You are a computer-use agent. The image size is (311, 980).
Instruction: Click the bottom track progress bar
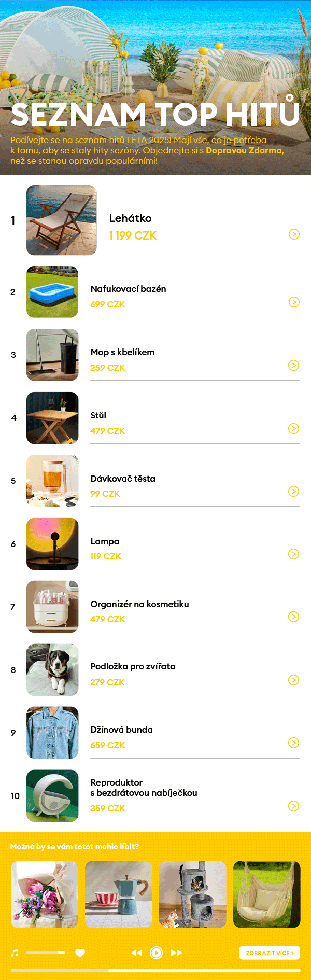155,970
